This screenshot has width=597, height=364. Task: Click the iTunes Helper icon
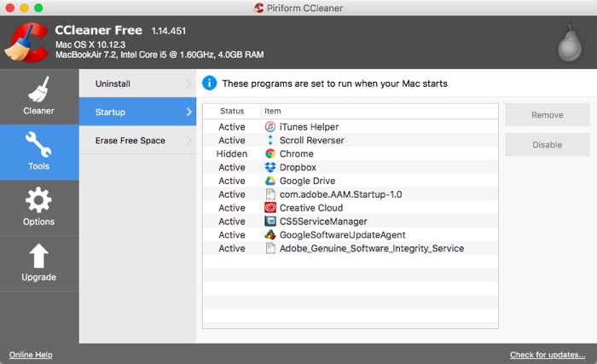point(270,126)
